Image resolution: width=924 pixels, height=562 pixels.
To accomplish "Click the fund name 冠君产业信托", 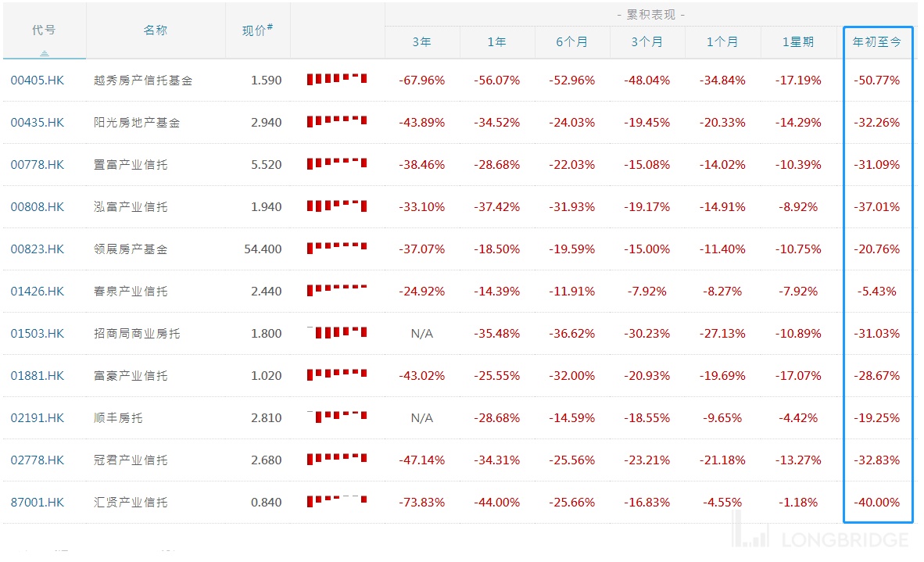I will [130, 460].
